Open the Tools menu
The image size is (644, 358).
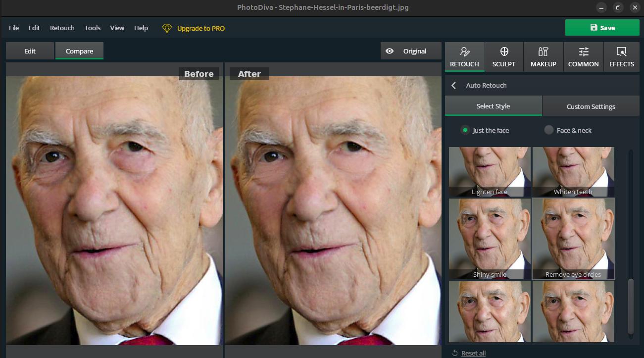(x=92, y=28)
